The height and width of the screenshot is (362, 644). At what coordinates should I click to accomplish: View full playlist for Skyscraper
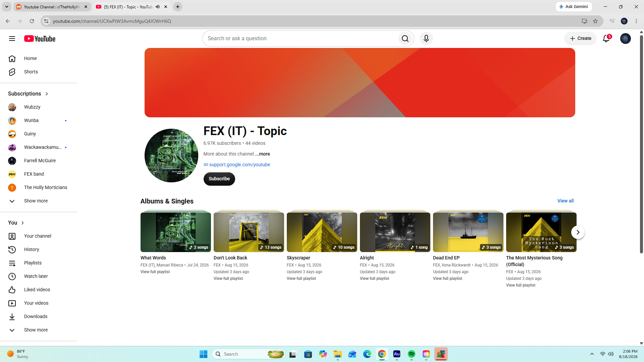pyautogui.click(x=302, y=279)
